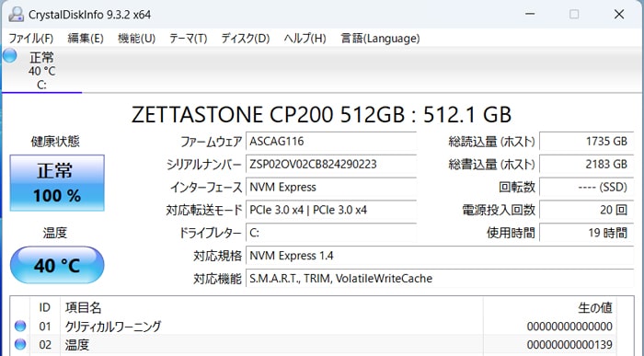Screen dimensions: 644x356
Task: Click the ファームウェア field showing ASCAG116
Action: pos(331,142)
